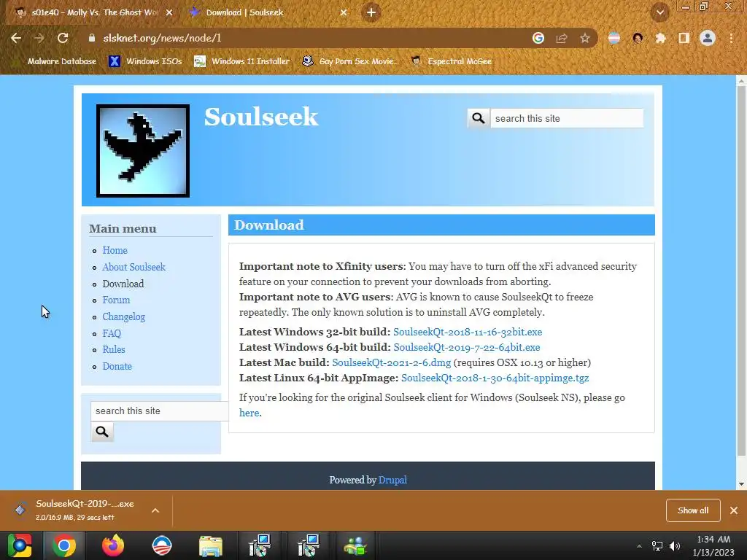Open the Messenger people icon on taskbar
The image size is (747, 560).
(x=356, y=545)
